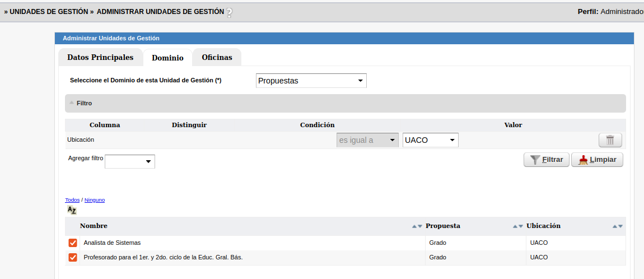The height and width of the screenshot is (279, 644).
Task: Open the Dominio dropdown showing Propuestas
Action: 311,81
